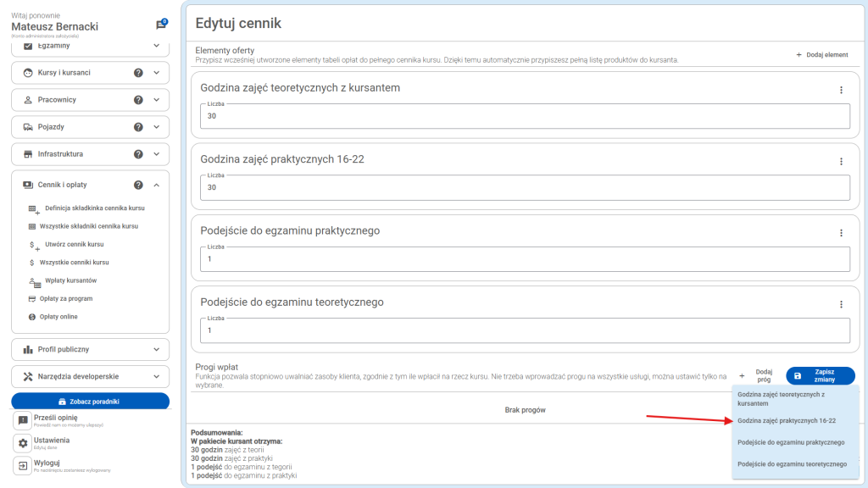Click help icon beside Cennik i opłaty
The height and width of the screenshot is (488, 868).
pyautogui.click(x=138, y=185)
